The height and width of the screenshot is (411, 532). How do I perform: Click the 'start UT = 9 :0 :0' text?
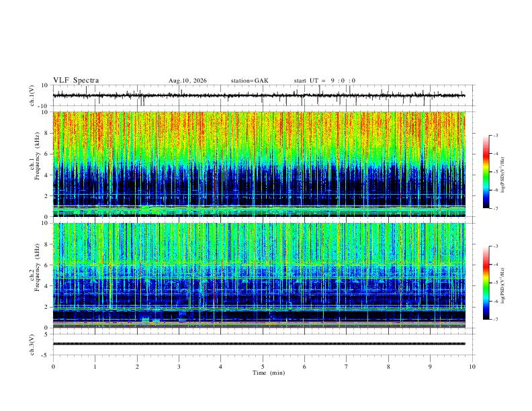pyautogui.click(x=324, y=81)
